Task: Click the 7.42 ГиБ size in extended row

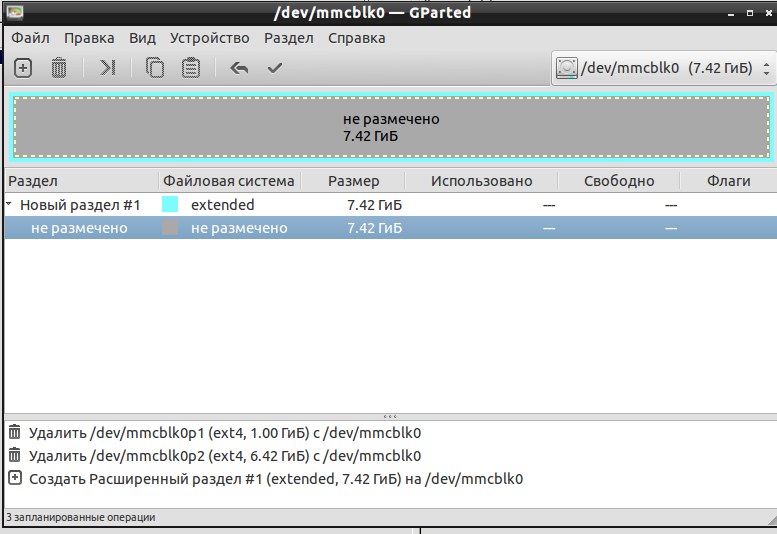Action: click(x=374, y=205)
